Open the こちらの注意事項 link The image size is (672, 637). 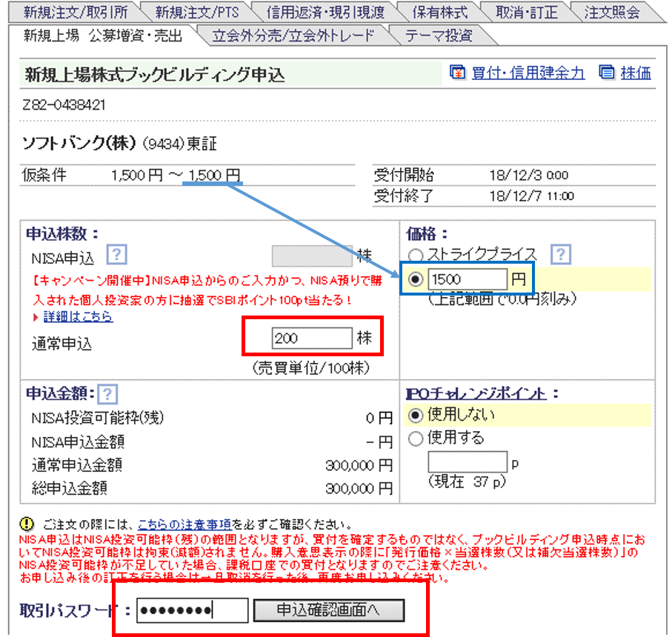coord(184,524)
